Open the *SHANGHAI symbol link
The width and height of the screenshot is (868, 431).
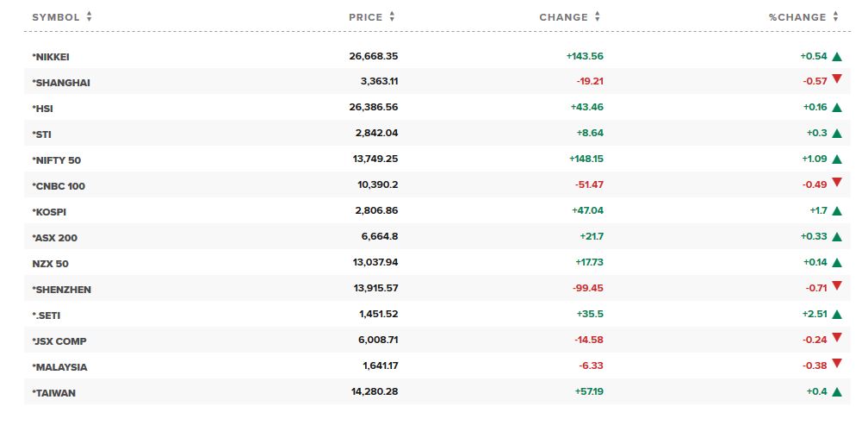(61, 83)
